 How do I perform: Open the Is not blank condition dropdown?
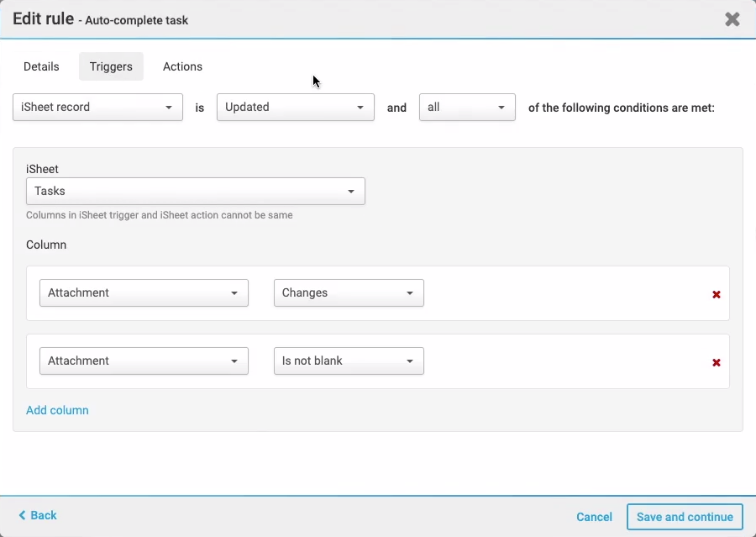[349, 361]
